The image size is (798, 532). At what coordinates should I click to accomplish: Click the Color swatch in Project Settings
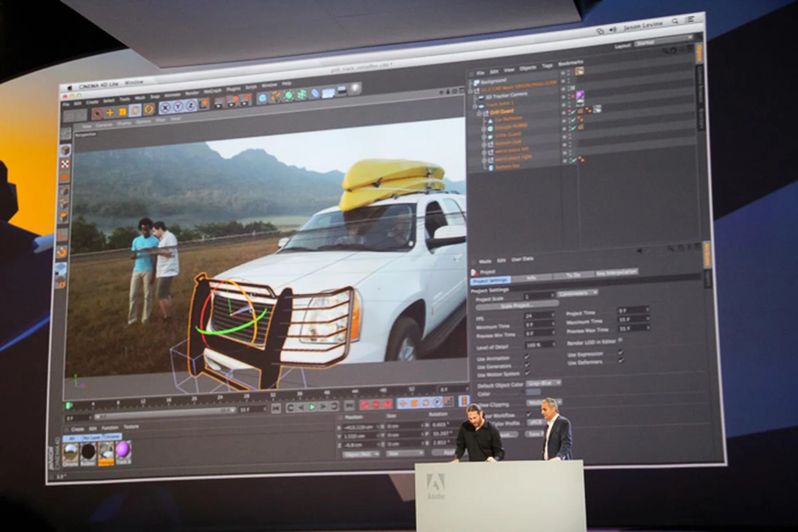(534, 392)
